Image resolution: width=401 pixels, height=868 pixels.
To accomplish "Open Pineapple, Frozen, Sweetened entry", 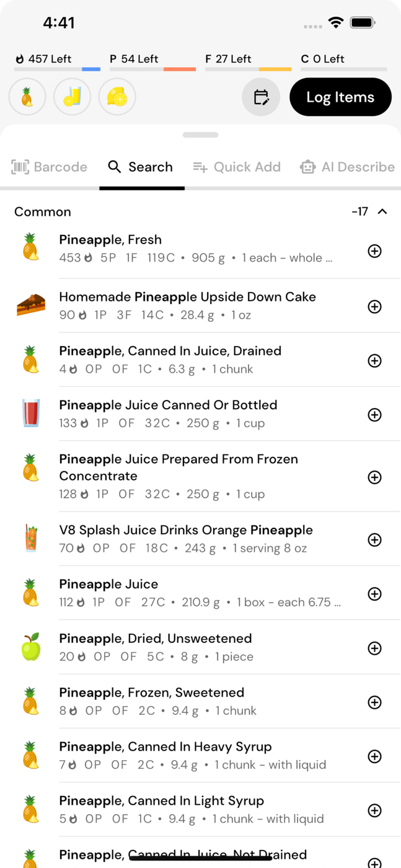I will click(186, 701).
